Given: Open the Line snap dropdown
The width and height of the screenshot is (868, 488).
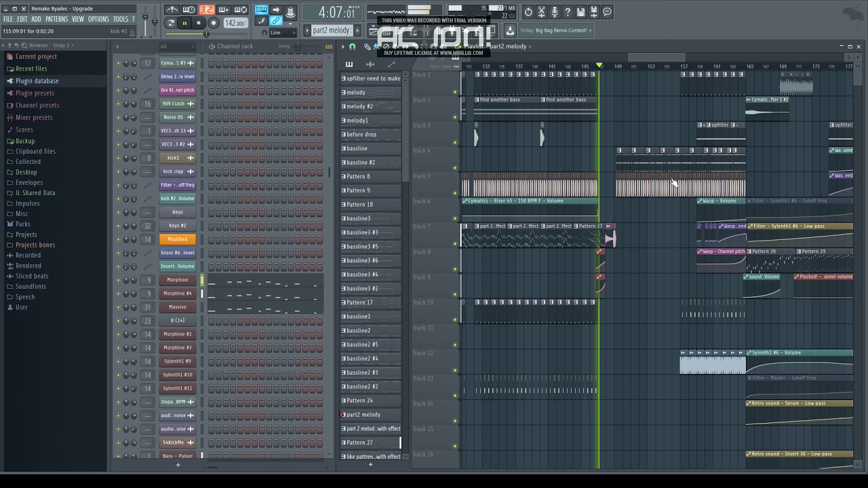Looking at the screenshot, I should [283, 33].
